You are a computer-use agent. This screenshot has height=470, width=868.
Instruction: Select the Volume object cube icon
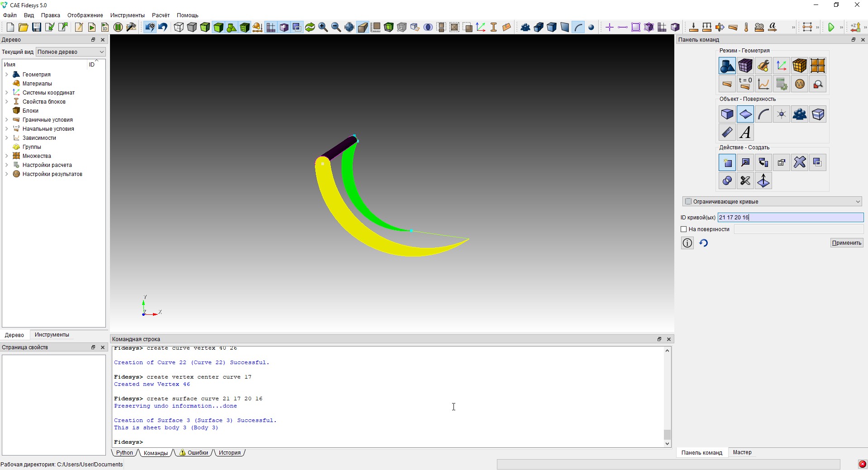pyautogui.click(x=727, y=114)
